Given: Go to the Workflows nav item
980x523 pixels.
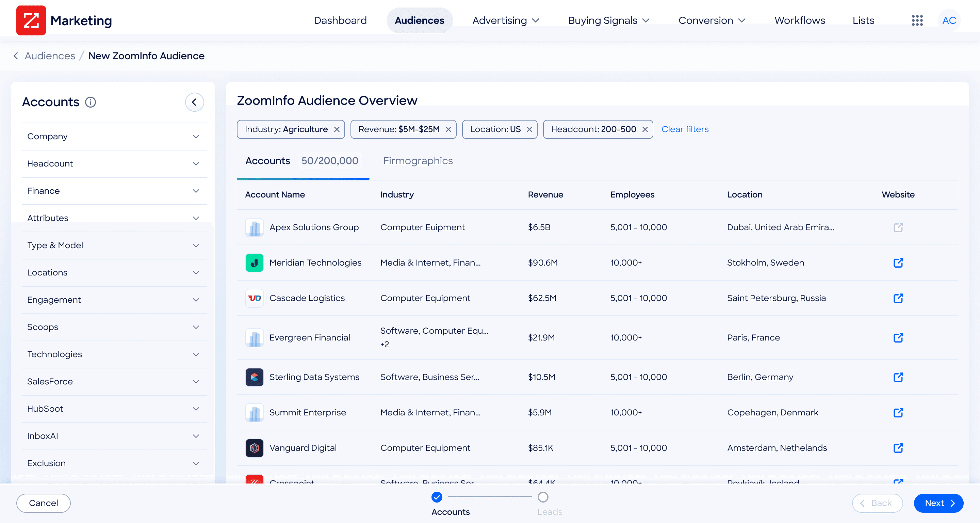Looking at the screenshot, I should tap(800, 20).
